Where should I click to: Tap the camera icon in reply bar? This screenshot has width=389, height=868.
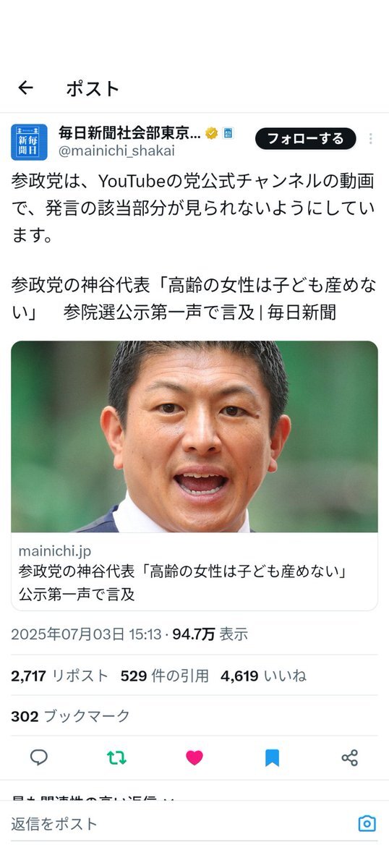[x=367, y=824]
